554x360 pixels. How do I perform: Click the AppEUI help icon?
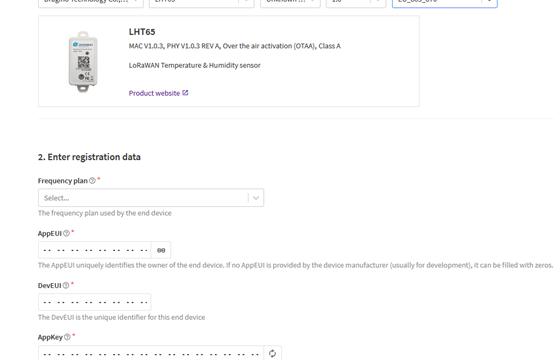(x=66, y=233)
